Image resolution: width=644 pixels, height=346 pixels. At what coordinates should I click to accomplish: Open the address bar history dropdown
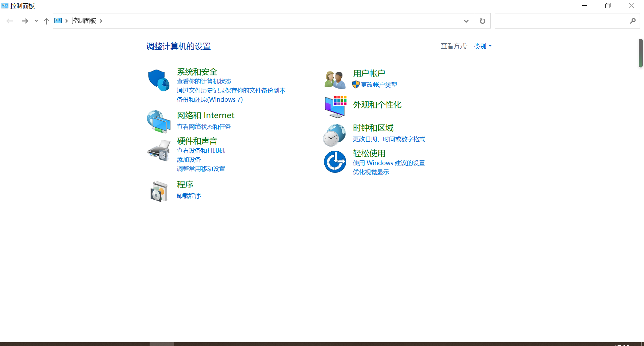pos(466,21)
